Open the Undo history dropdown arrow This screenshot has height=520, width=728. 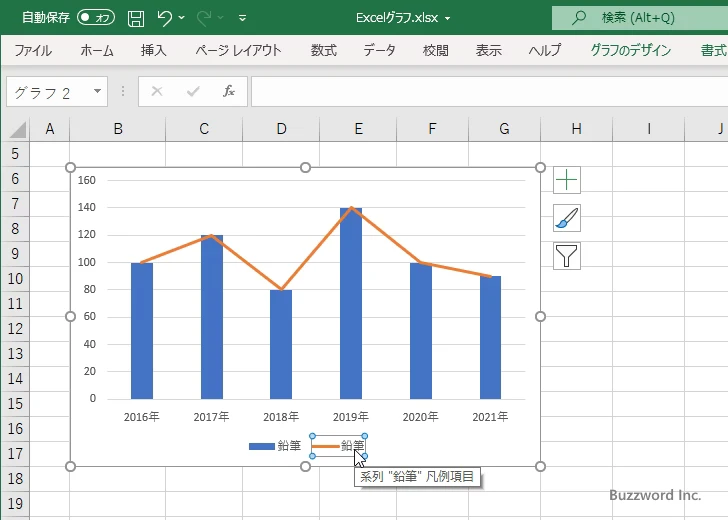pos(182,18)
